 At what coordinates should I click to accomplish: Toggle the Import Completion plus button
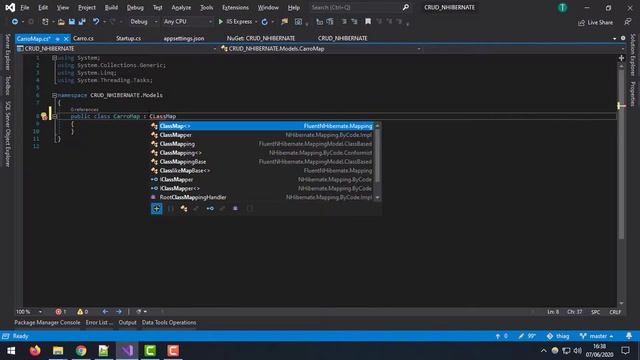[x=157, y=209]
